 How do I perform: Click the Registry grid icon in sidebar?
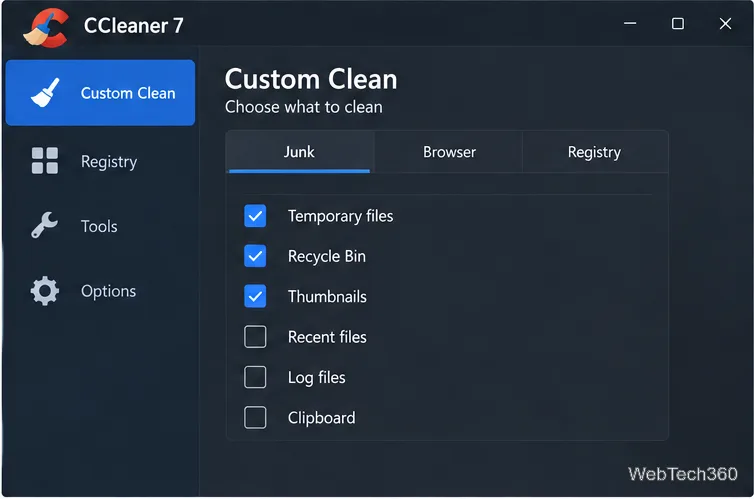point(45,161)
